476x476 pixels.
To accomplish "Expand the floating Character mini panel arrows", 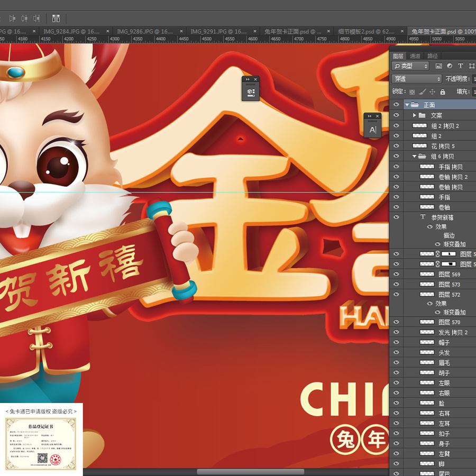I will 370,116.
